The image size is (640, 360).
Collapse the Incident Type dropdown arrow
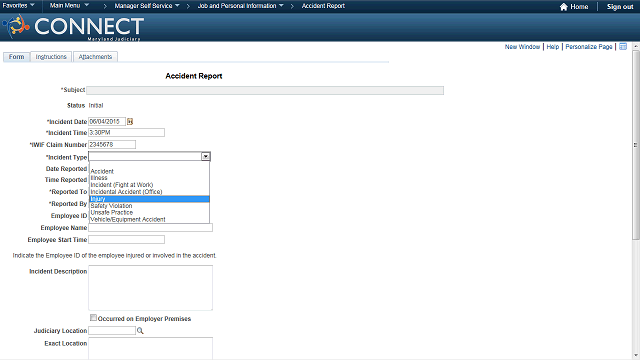(206, 156)
